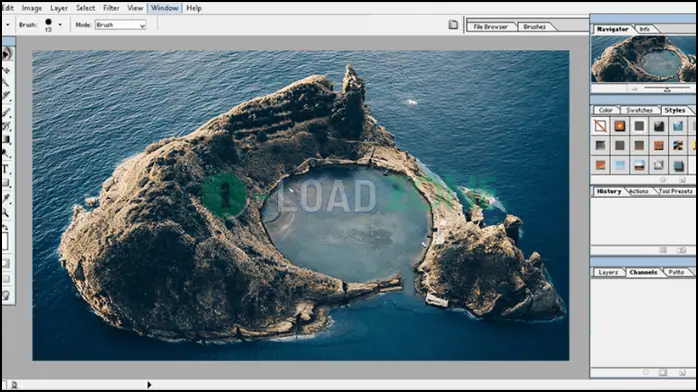Apply the blue glass style swatch

coord(678,126)
